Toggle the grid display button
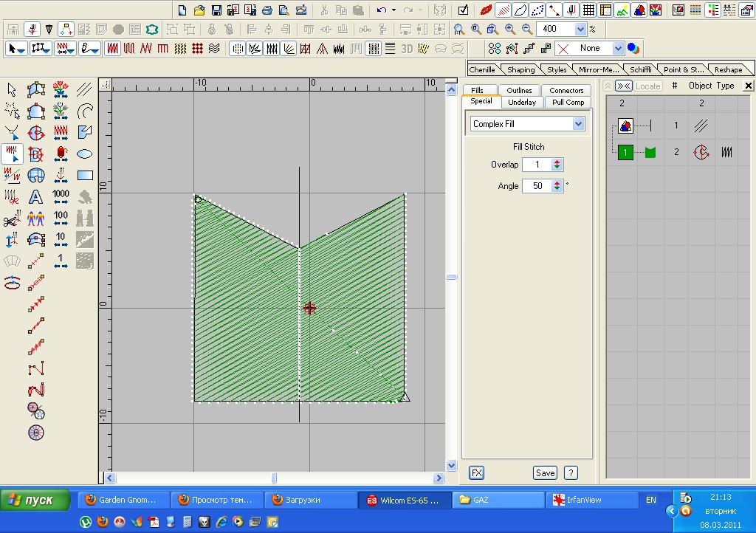756x533 pixels. point(588,10)
